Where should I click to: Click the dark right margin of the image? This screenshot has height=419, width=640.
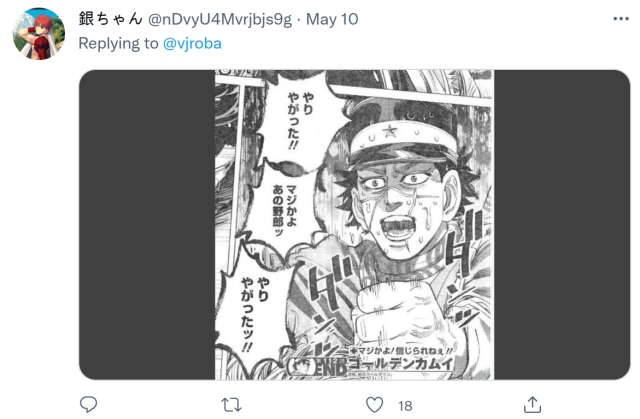click(x=562, y=225)
